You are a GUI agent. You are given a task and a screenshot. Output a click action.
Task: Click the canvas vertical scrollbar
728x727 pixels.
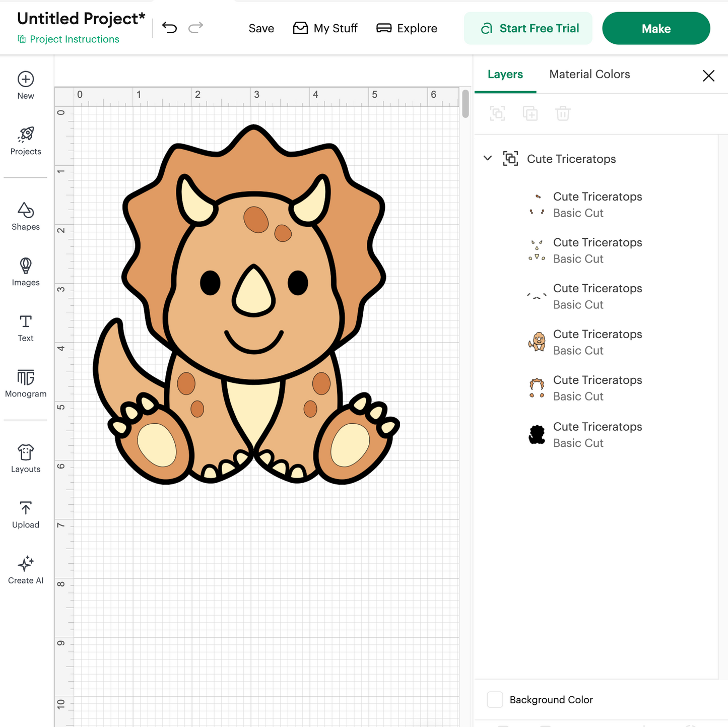pos(466,104)
